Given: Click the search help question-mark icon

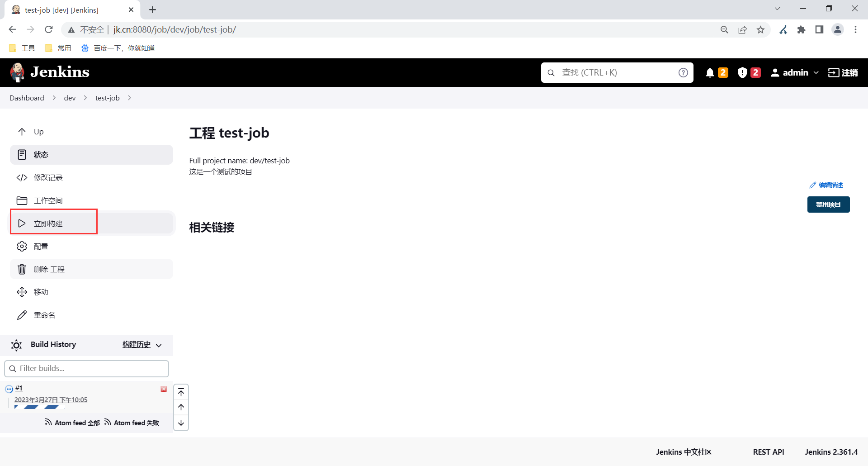Looking at the screenshot, I should 683,72.
